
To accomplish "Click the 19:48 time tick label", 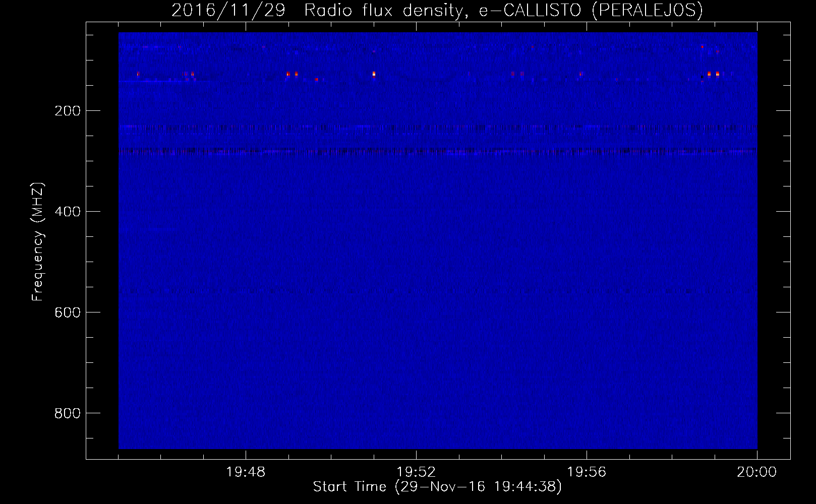I will (x=246, y=472).
